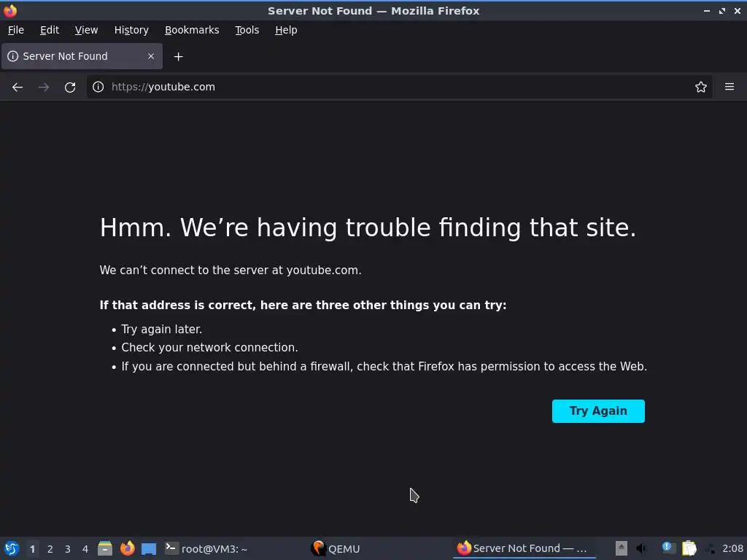Open the Firefox hamburger menu
Viewport: 747px width, 560px height.
pyautogui.click(x=729, y=87)
